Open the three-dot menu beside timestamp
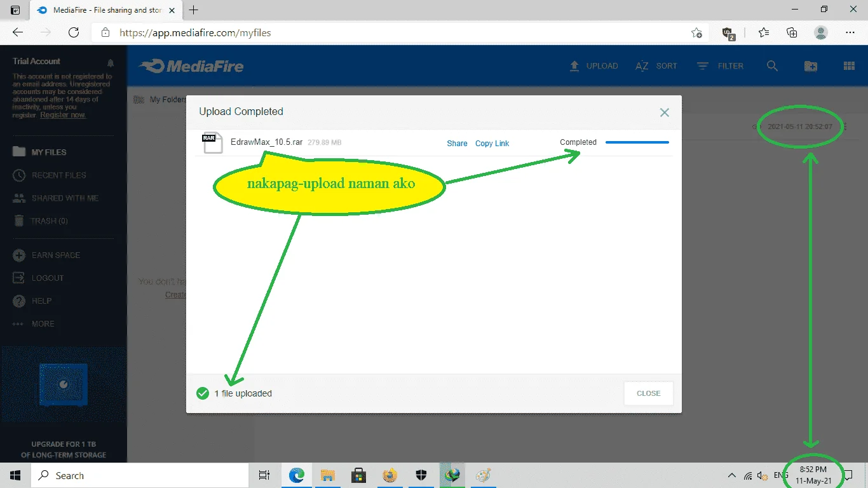The width and height of the screenshot is (868, 488). 844,127
